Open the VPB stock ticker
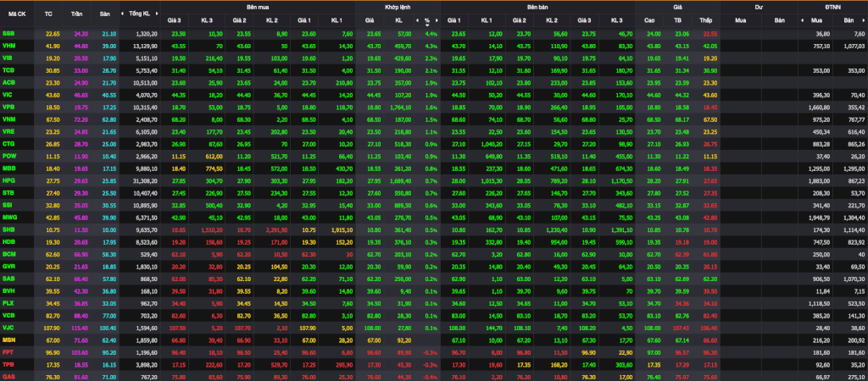Image resolution: width=868 pixels, height=381 pixels. [8, 107]
